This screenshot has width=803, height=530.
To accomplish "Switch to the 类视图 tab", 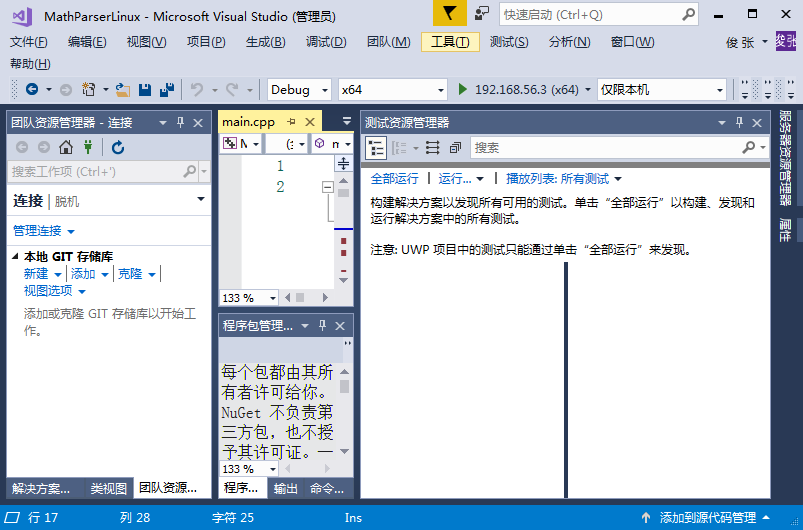I will coord(109,489).
